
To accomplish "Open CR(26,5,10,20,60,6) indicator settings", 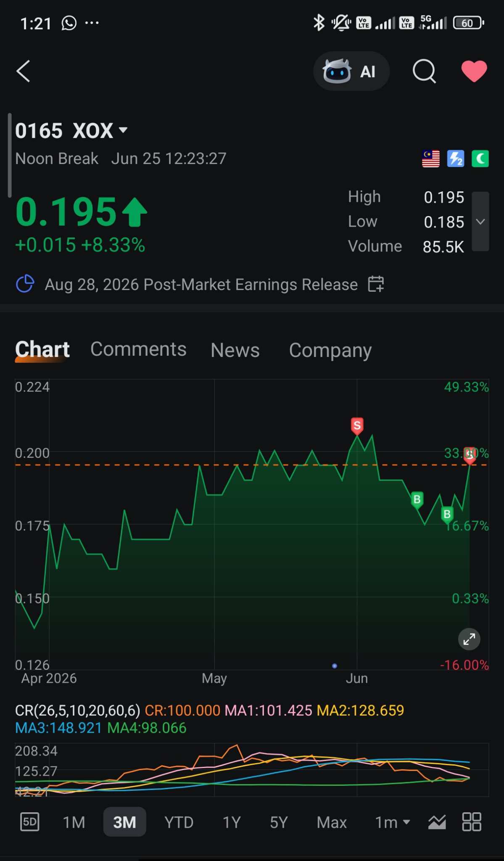I will click(x=77, y=710).
